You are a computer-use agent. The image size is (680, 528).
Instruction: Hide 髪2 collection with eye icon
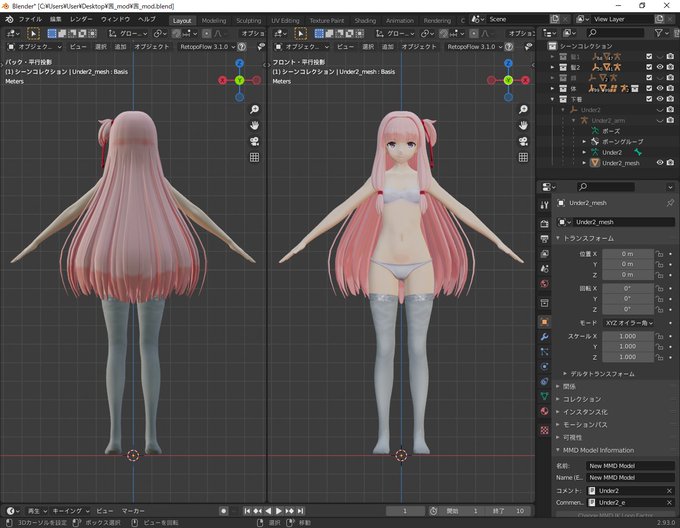tap(660, 67)
